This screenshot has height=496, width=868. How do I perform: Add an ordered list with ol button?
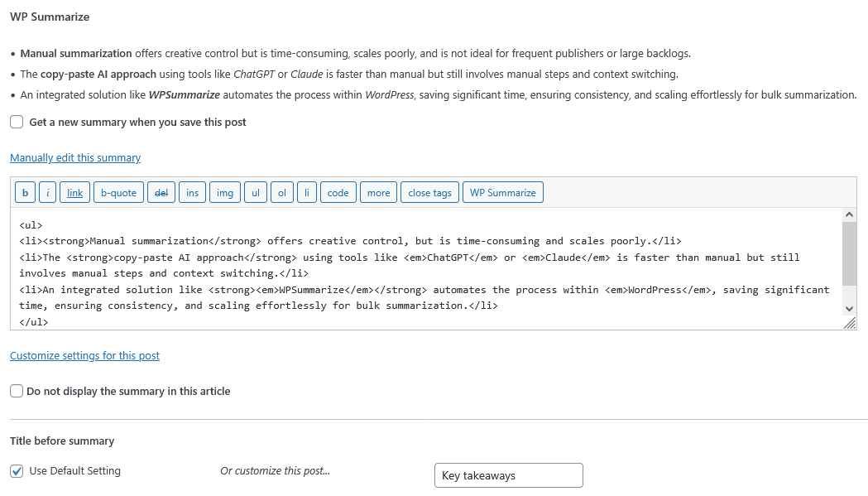click(281, 193)
